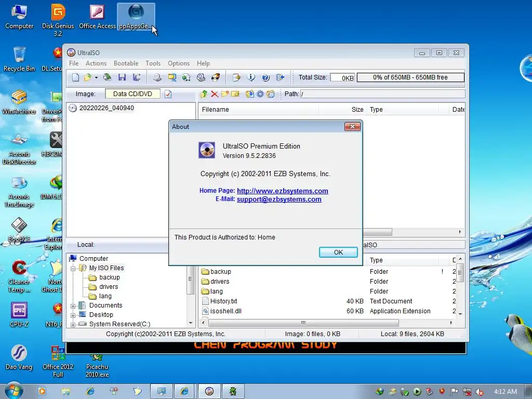Expand the Desktop tree node
The width and height of the screenshot is (532, 399).
73,315
